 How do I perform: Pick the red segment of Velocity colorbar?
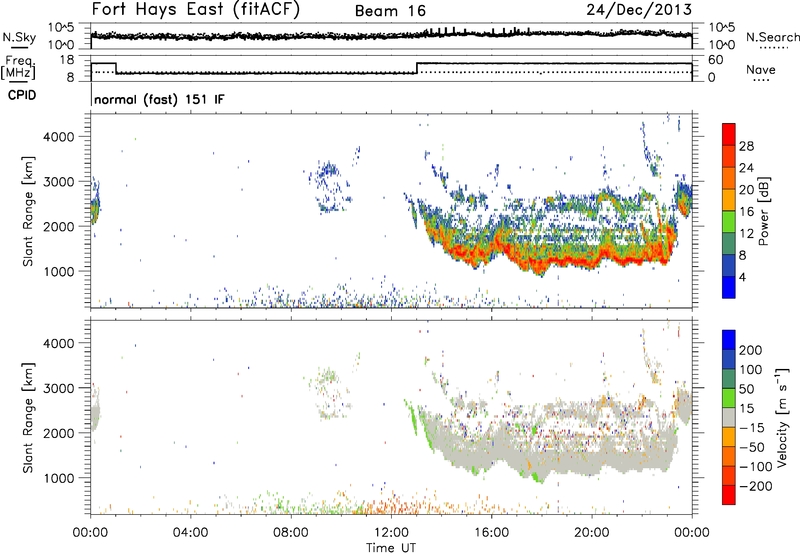[729, 495]
